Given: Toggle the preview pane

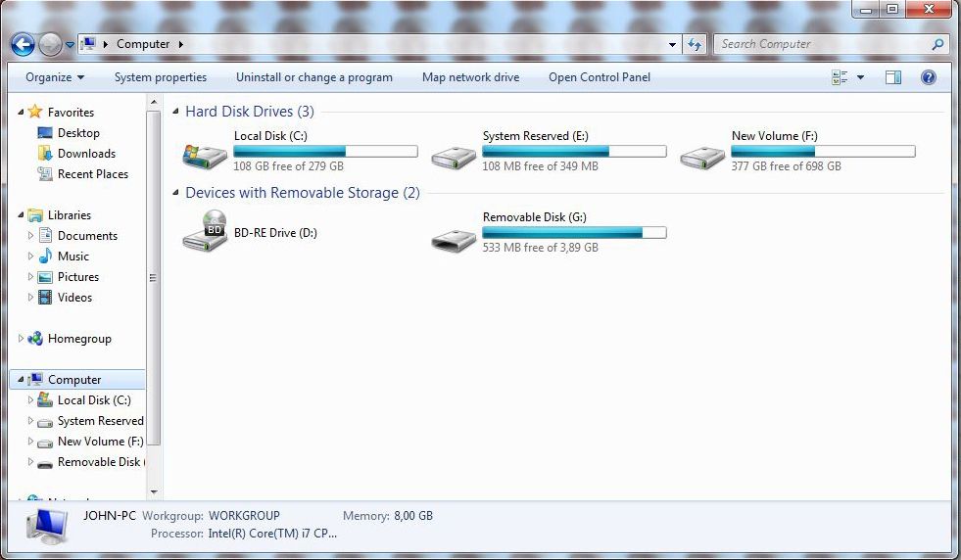Looking at the screenshot, I should point(893,77).
